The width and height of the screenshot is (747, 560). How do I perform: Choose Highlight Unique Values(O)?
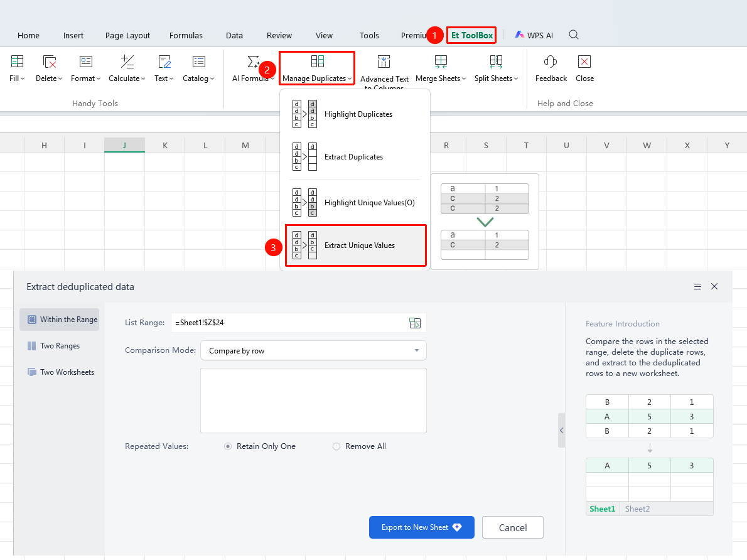355,203
